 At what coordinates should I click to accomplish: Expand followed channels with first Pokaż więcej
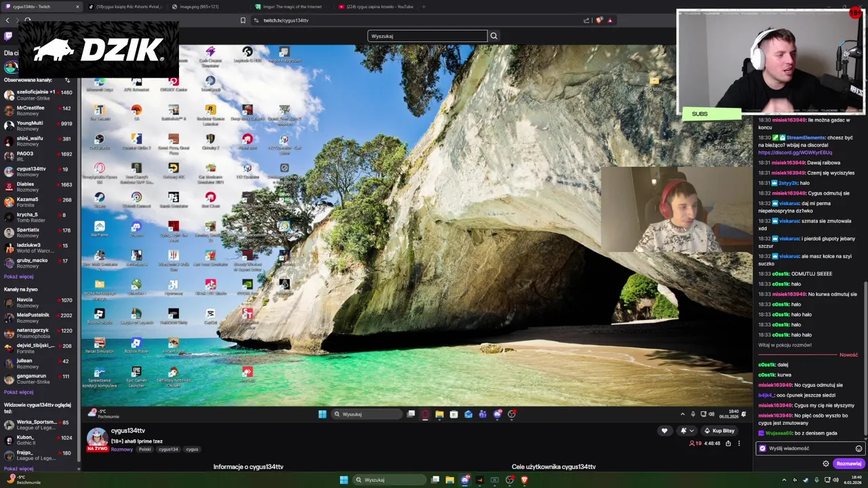pyautogui.click(x=18, y=277)
